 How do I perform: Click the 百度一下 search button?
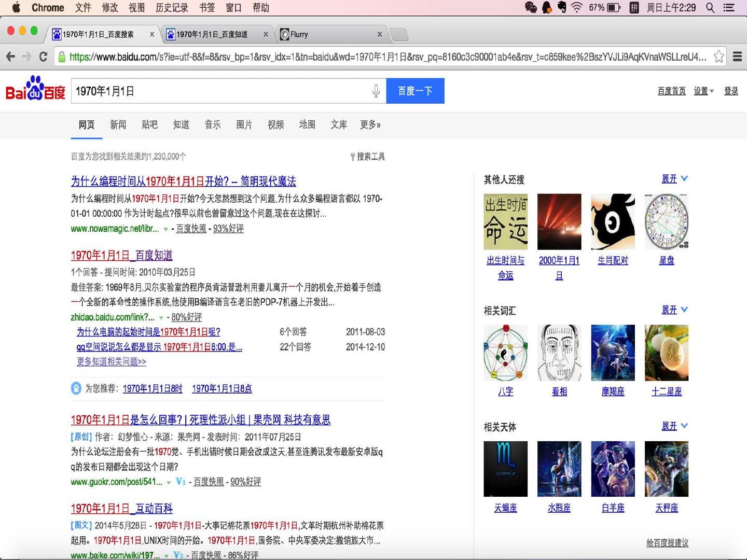click(416, 91)
